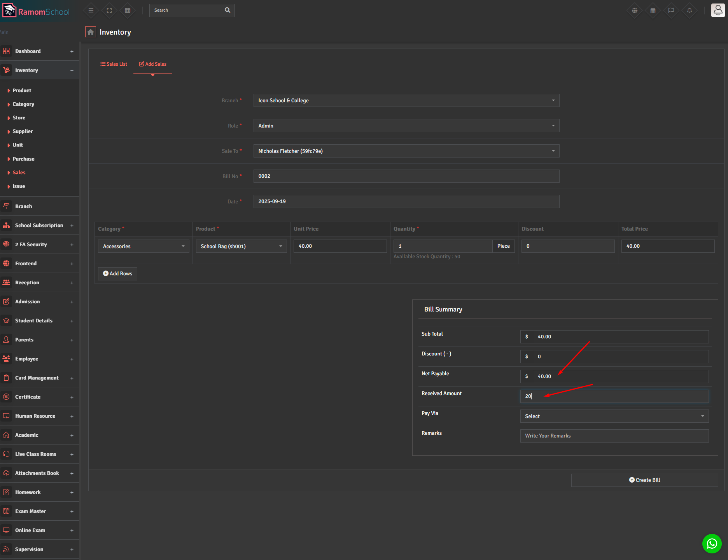Open the notifications bell icon
Viewport: 728px width, 560px height.
(x=689, y=10)
